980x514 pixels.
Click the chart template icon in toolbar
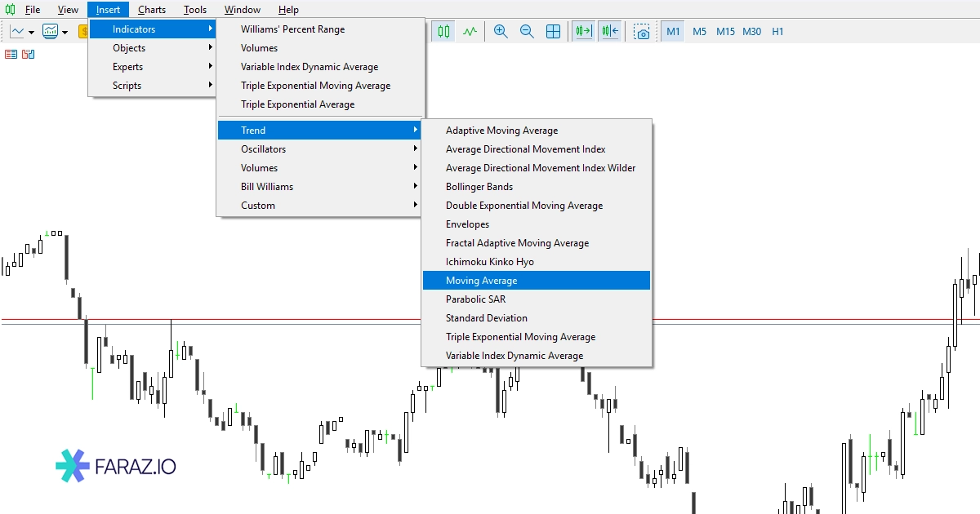coord(50,32)
